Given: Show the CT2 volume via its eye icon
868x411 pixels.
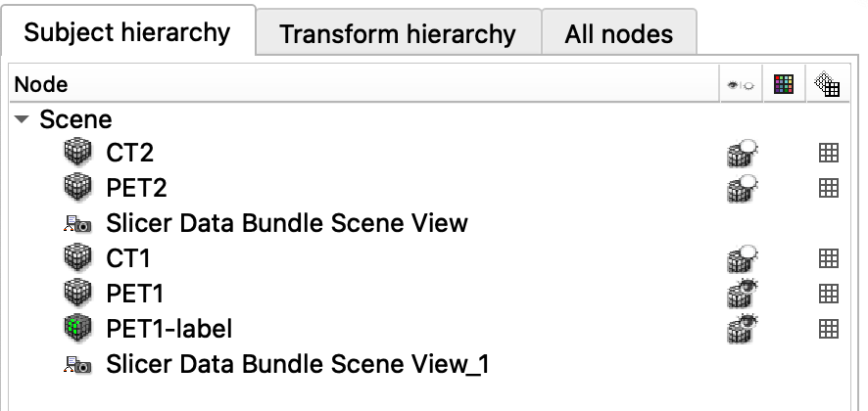Looking at the screenshot, I should (x=742, y=152).
